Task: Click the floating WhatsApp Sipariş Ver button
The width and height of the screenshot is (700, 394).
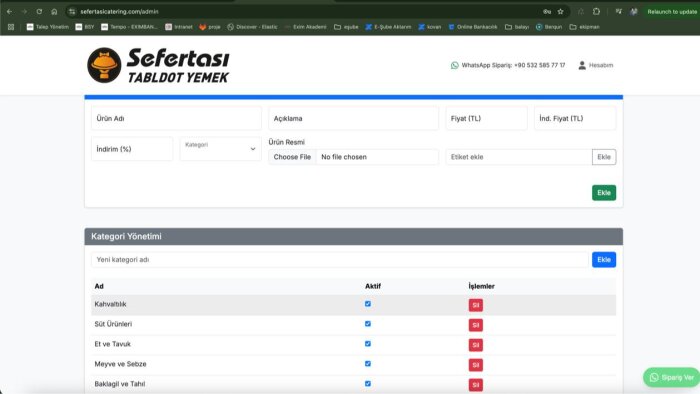Action: (x=672, y=377)
